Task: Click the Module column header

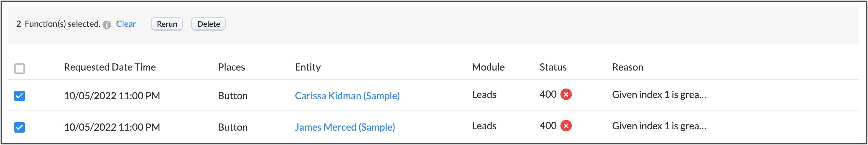Action: pyautogui.click(x=488, y=67)
